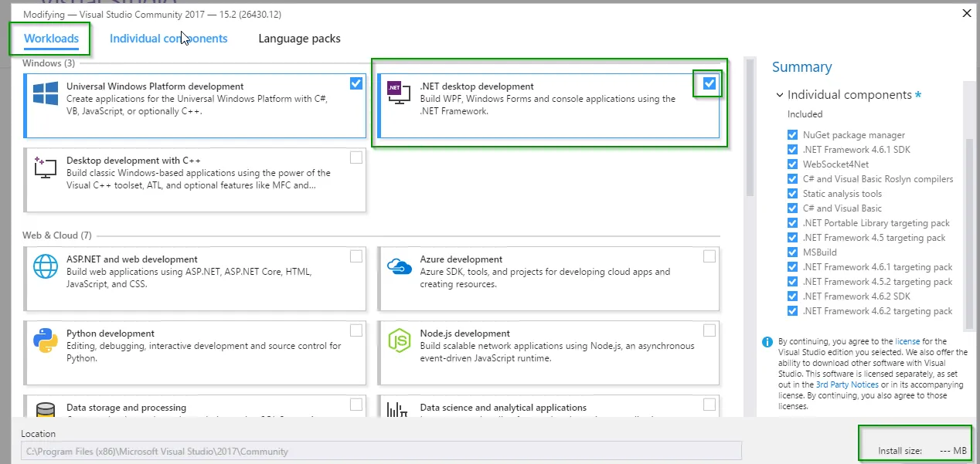Click the Universal Windows Platform logo icon
Screen dimensions: 980x464
[46, 93]
